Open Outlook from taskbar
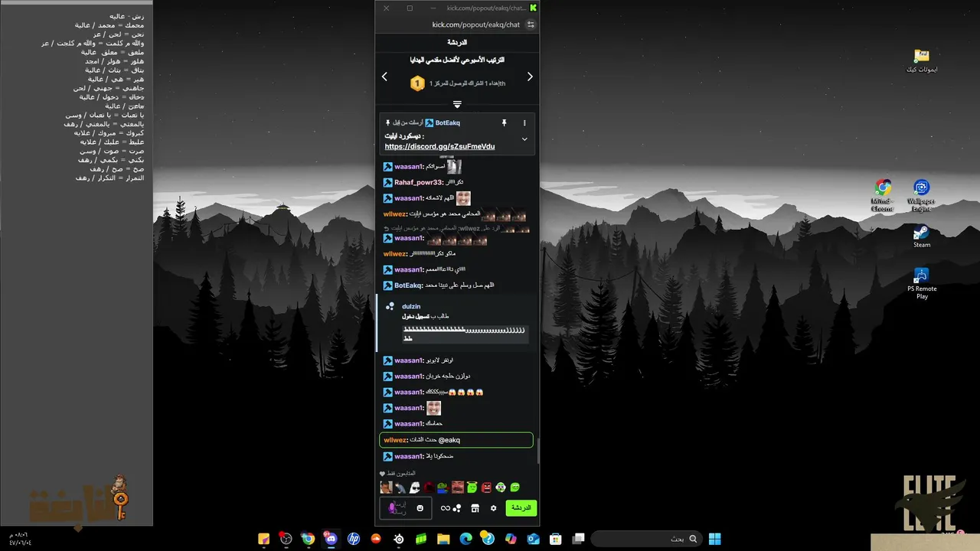The image size is (980, 551). [533, 539]
